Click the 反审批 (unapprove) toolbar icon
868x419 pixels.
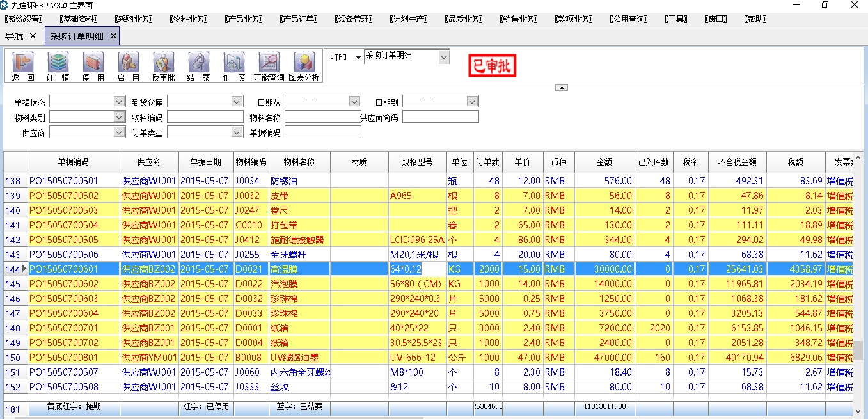(x=163, y=67)
